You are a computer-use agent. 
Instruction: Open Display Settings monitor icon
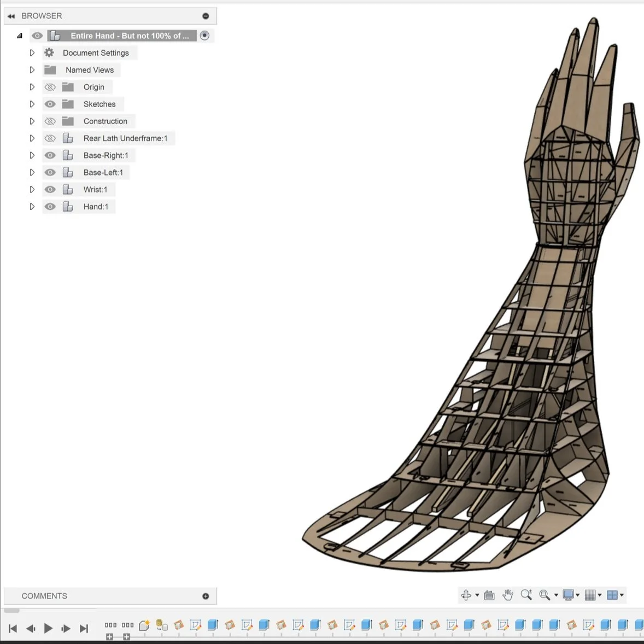[x=569, y=595]
